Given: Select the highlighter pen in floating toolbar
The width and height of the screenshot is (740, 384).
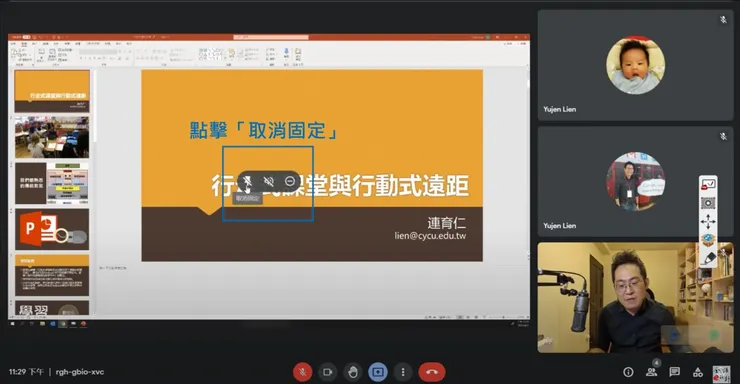Looking at the screenshot, I should pos(709,258).
